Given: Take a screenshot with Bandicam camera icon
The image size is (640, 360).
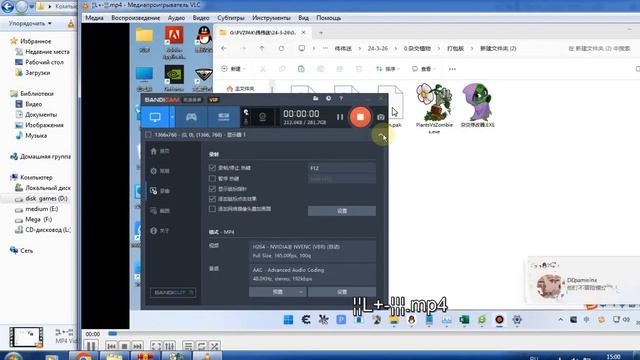Looking at the screenshot, I should click(380, 117).
